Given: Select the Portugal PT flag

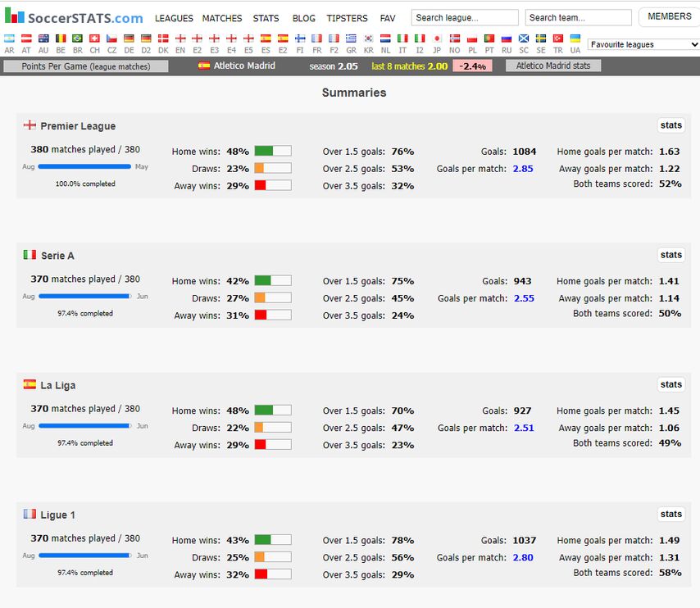Looking at the screenshot, I should tap(489, 39).
